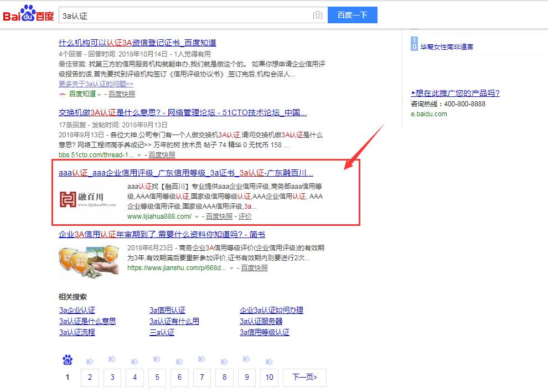Click the Baidu logo

point(29,15)
